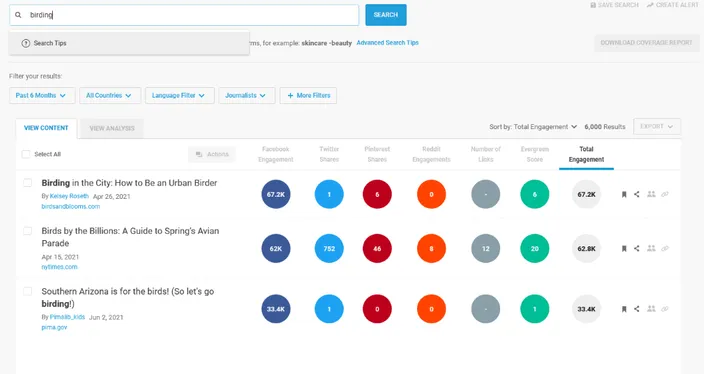
Task: Open the Past 6 Months date filter
Action: 42,96
